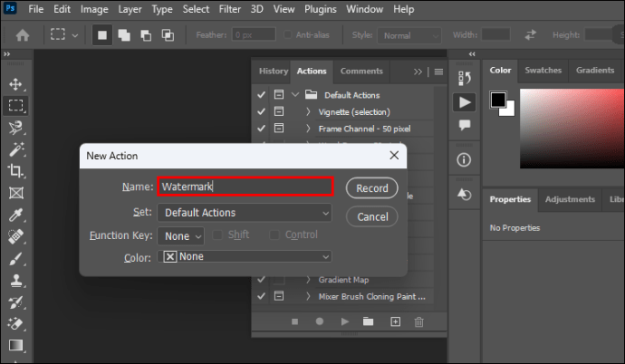Select the Move tool
The height and width of the screenshot is (364, 625).
click(x=15, y=84)
